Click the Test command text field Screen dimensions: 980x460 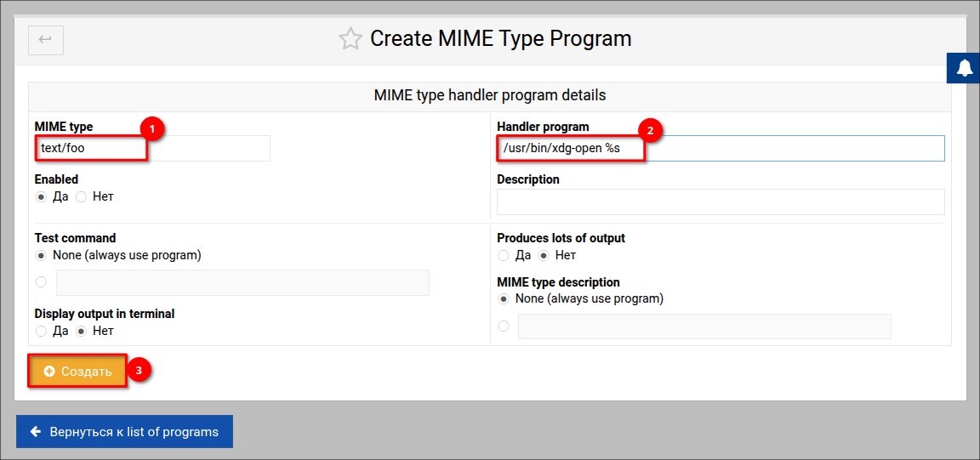click(242, 282)
